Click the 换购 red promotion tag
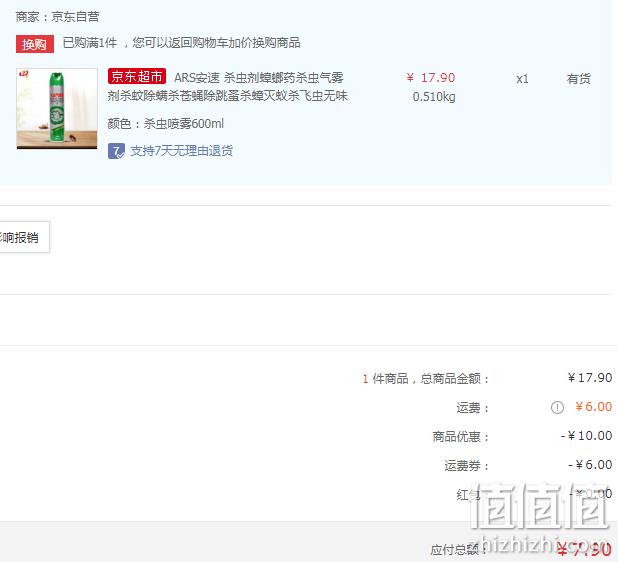Screen dimensions: 618x562 tap(35, 44)
